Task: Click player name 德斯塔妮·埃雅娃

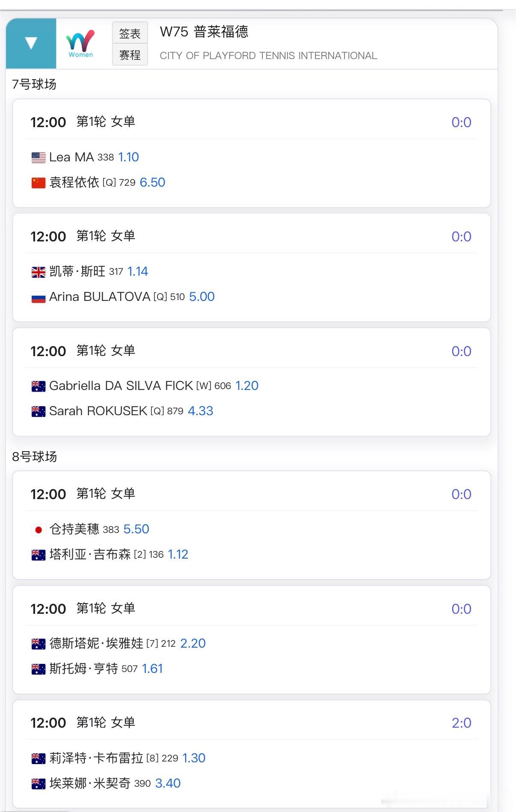Action: [96, 643]
